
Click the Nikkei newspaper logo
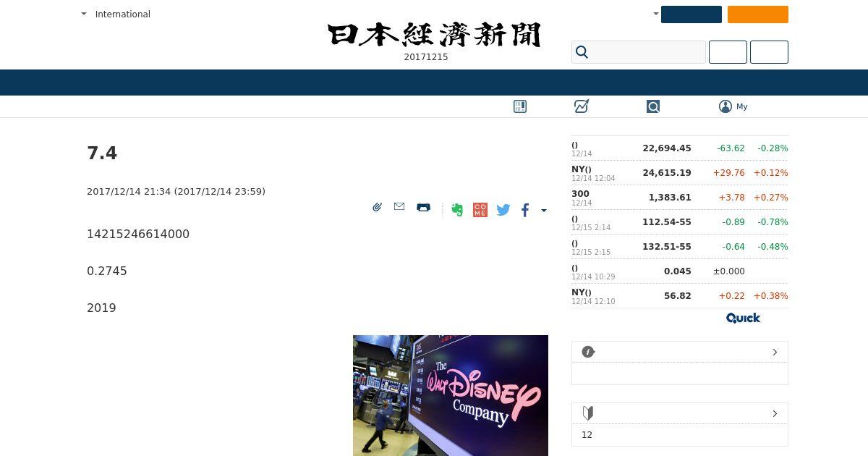pos(434,35)
